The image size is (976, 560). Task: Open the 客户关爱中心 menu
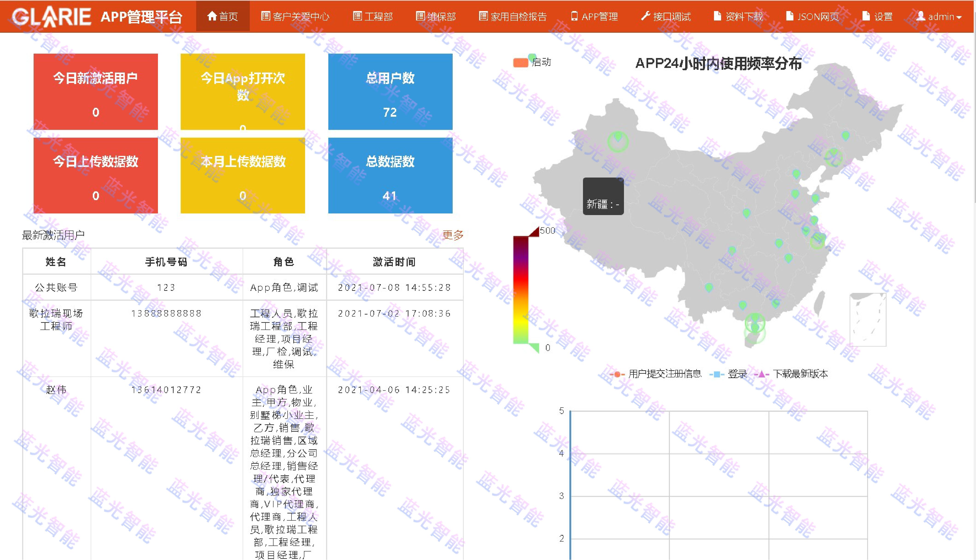click(295, 16)
